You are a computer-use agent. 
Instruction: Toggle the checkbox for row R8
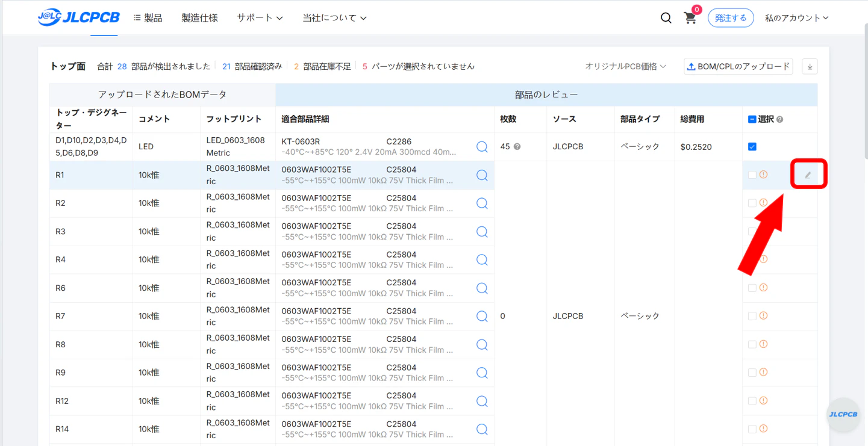coord(752,344)
